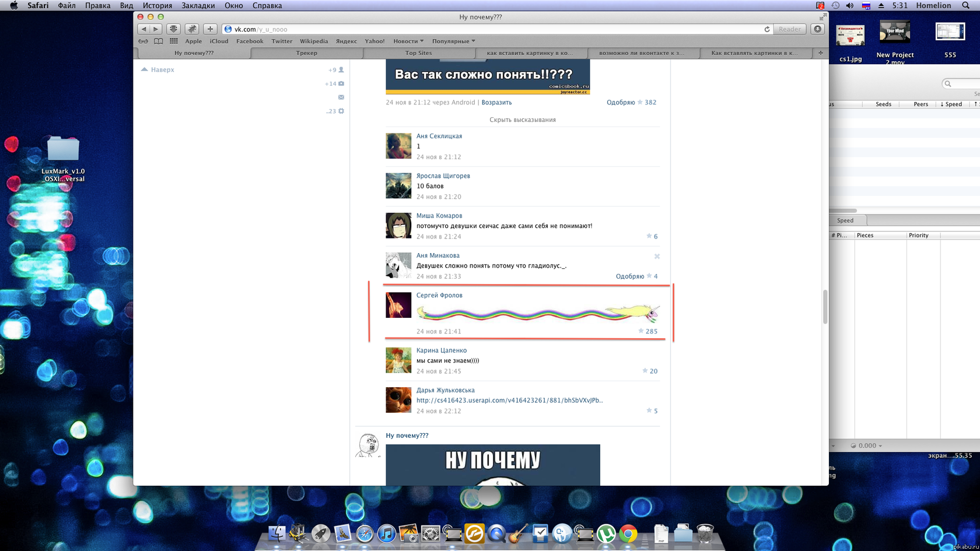Open the downloads button in Safari toolbar
The width and height of the screenshot is (980, 551).
coord(818,29)
